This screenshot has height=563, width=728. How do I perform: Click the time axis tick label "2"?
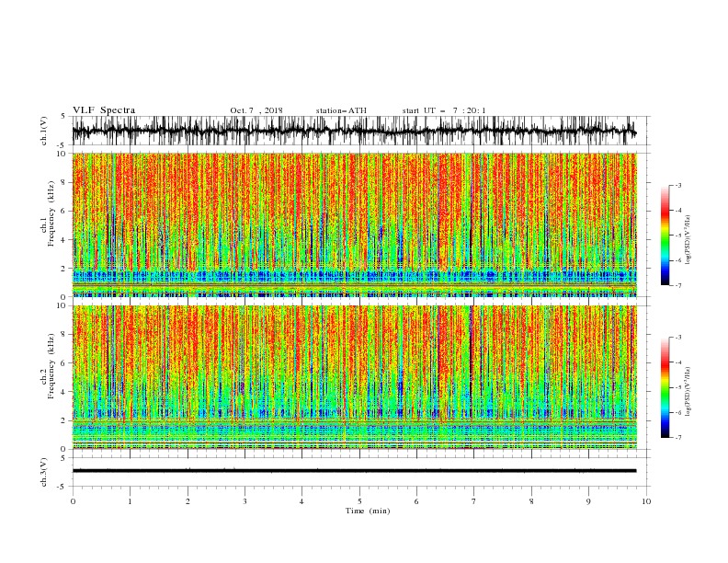point(188,501)
